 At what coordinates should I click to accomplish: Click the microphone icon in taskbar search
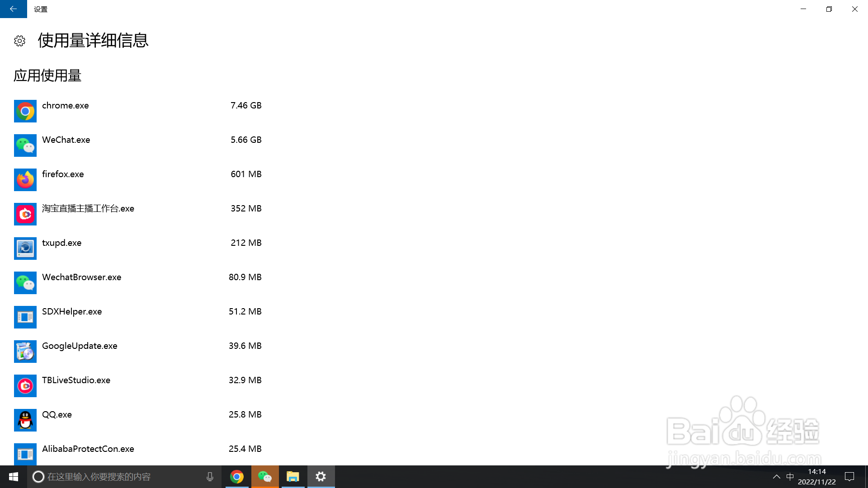click(210, 477)
